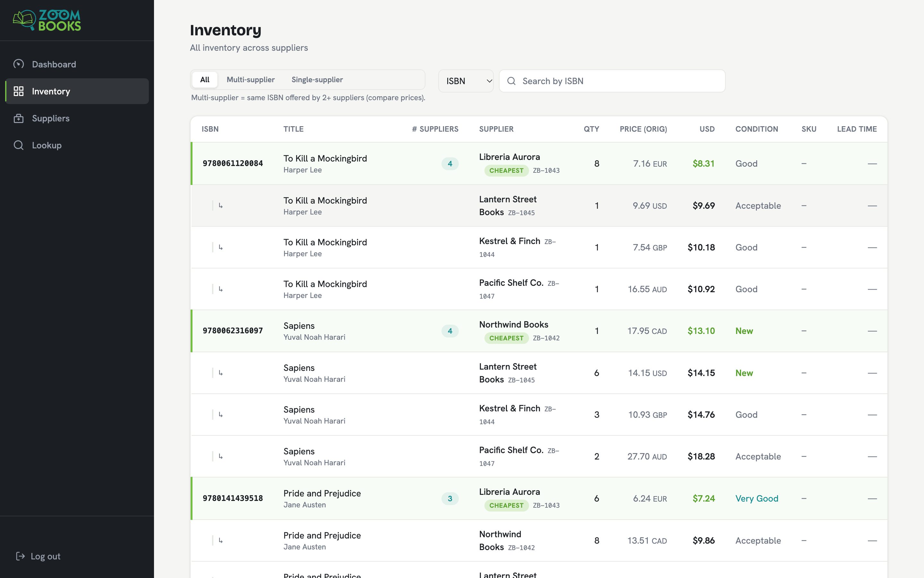Click the supplier count badge for To Kill a Mockingbird
Viewport: 924px width, 578px height.
(450, 164)
